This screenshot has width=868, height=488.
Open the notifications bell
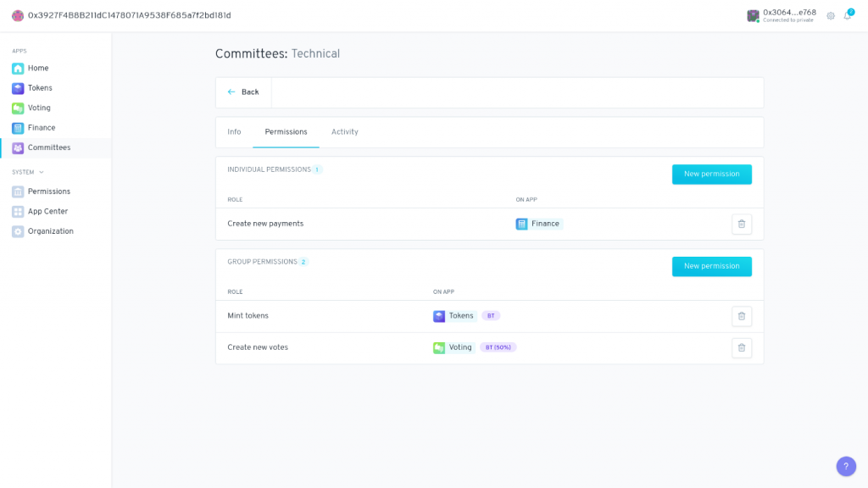[847, 16]
